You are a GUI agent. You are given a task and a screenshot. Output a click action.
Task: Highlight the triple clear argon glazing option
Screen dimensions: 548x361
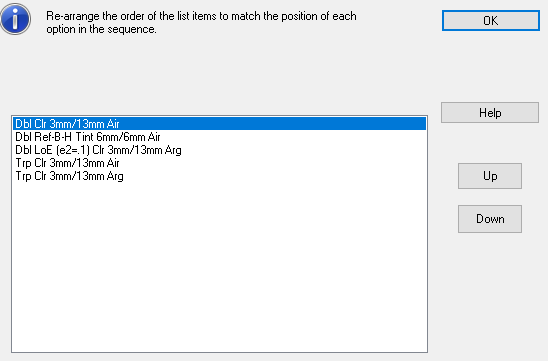(219, 176)
